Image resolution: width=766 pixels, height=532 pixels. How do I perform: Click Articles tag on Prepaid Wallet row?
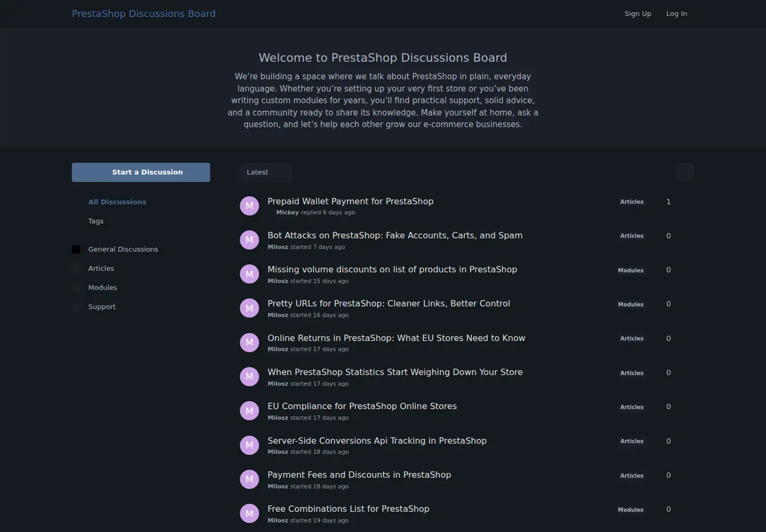(632, 202)
